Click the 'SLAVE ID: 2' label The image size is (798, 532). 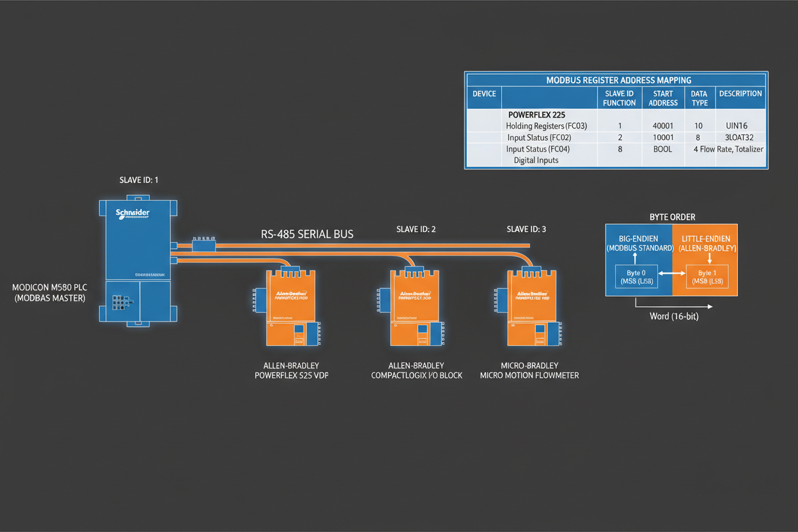pyautogui.click(x=416, y=229)
